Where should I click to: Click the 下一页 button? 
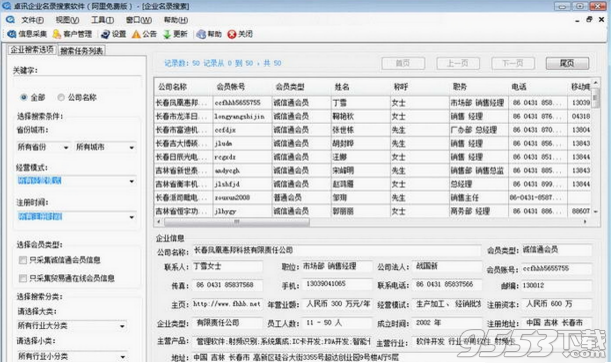click(x=513, y=63)
